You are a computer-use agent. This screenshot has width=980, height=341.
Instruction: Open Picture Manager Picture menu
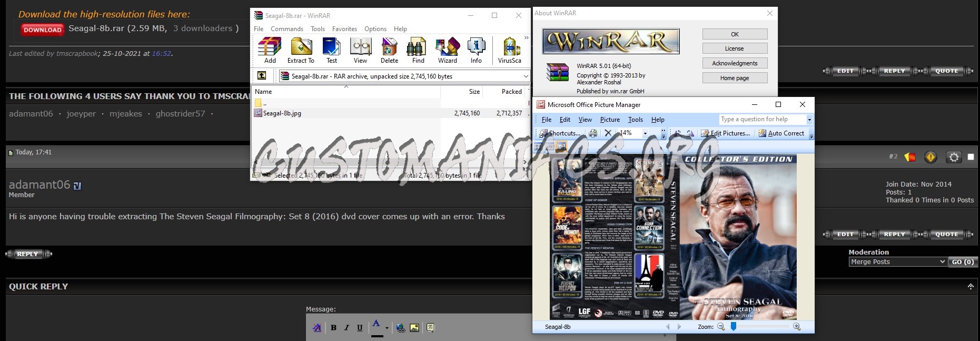click(610, 120)
